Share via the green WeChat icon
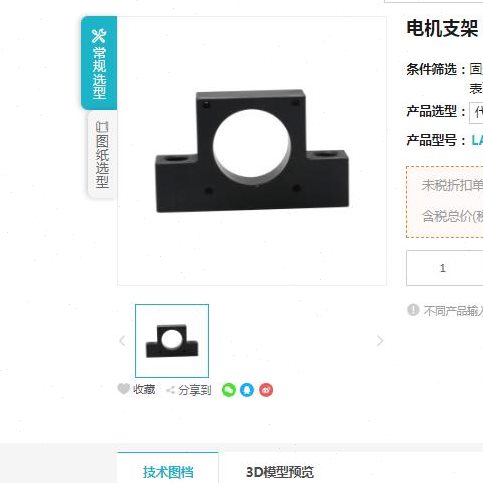Viewport: 483px width, 483px height. pos(229,390)
